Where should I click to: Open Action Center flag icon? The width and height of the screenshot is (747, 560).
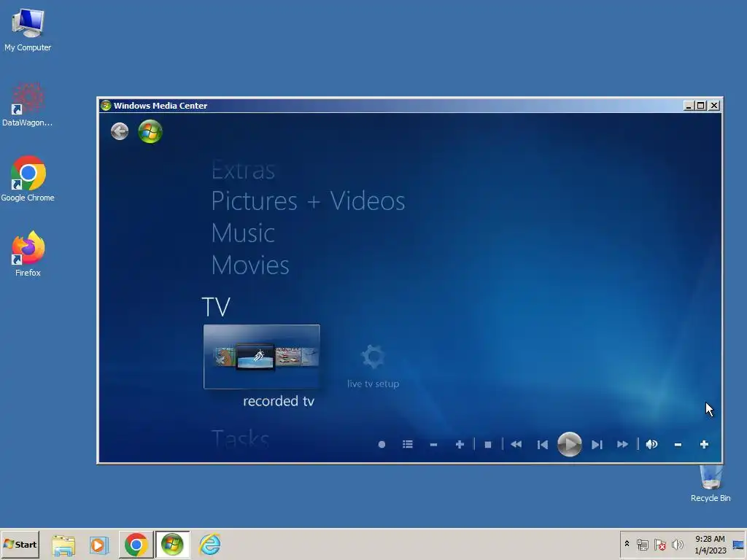click(659, 545)
